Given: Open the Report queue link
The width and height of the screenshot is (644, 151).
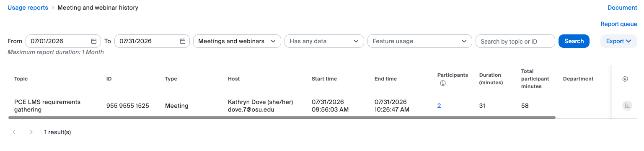Looking at the screenshot, I should pyautogui.click(x=619, y=24).
